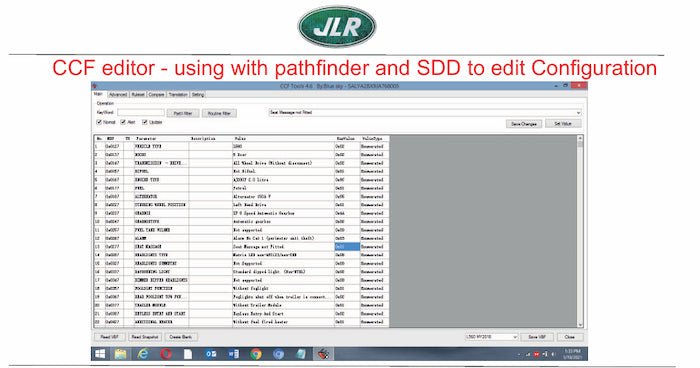Toggle the Alert checkbox
The height and width of the screenshot is (368, 700).
(123, 122)
